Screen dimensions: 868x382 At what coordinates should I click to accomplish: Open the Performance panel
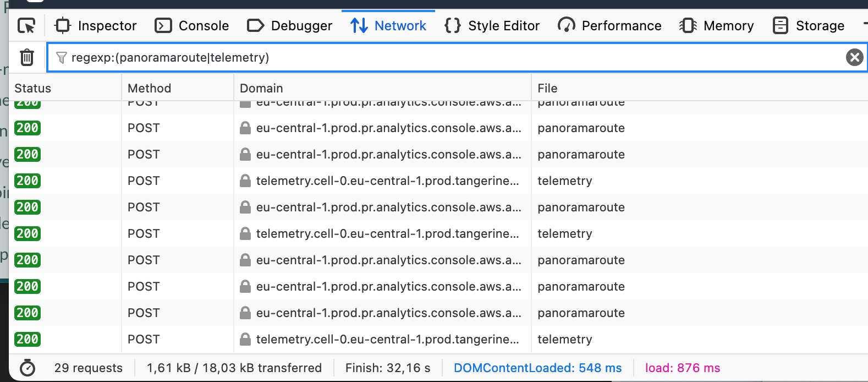pyautogui.click(x=609, y=26)
